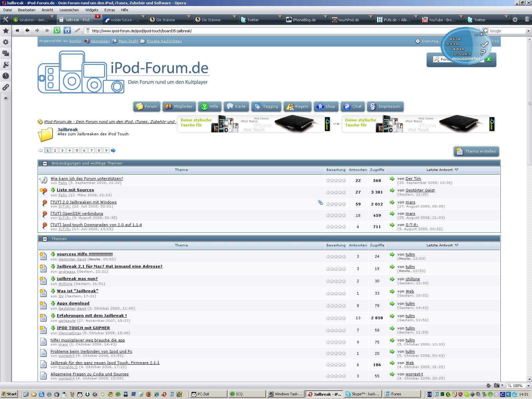Open the Bearbeiten menu
This screenshot has height=399, width=532.
[27, 10]
